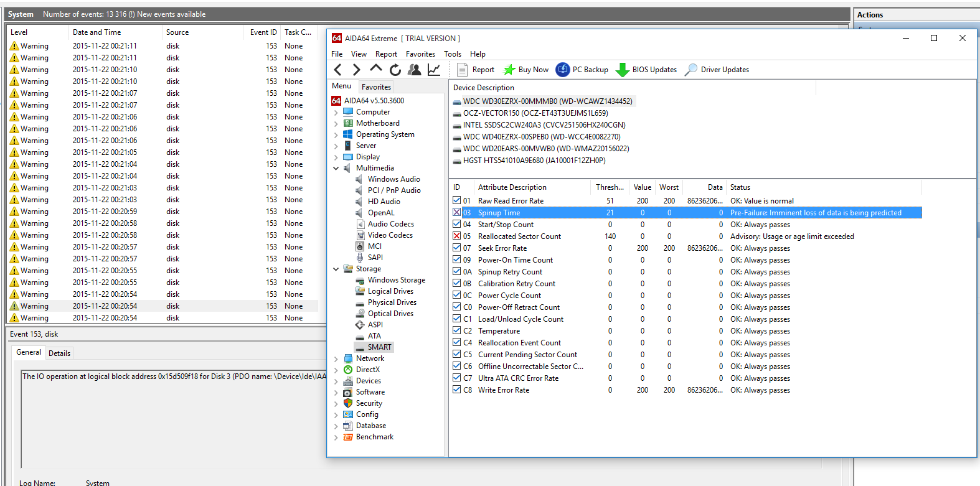Screen dimensions: 980x486
Task: Open Windows Storage in the tree
Action: click(397, 280)
